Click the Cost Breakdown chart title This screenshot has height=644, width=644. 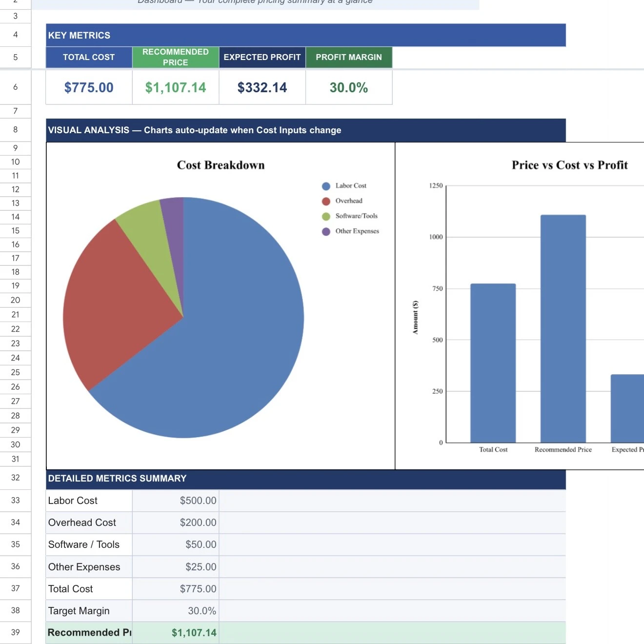point(220,165)
